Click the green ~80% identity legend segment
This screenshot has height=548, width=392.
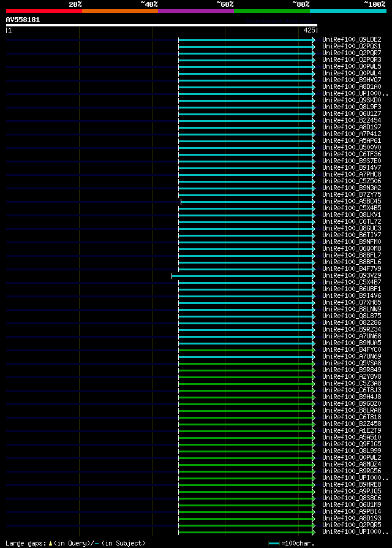click(272, 11)
